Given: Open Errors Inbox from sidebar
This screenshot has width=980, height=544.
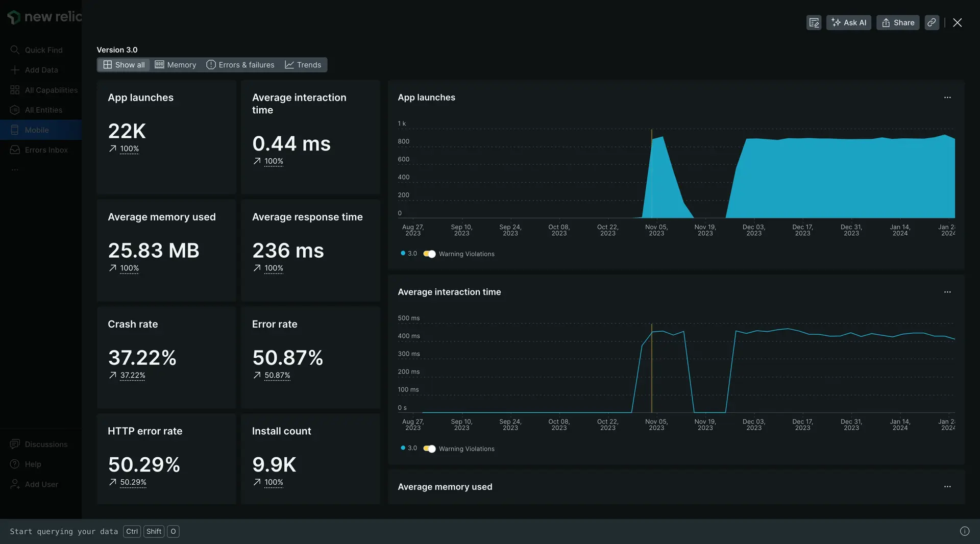Looking at the screenshot, I should [x=46, y=150].
